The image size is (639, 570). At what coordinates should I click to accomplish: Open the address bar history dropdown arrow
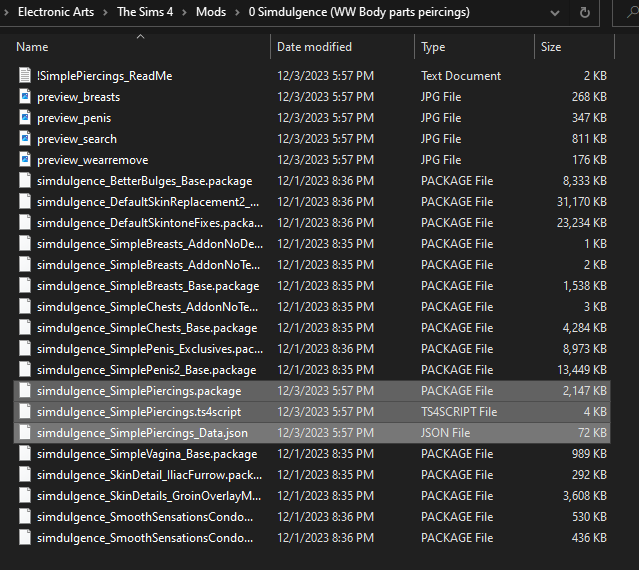[555, 13]
